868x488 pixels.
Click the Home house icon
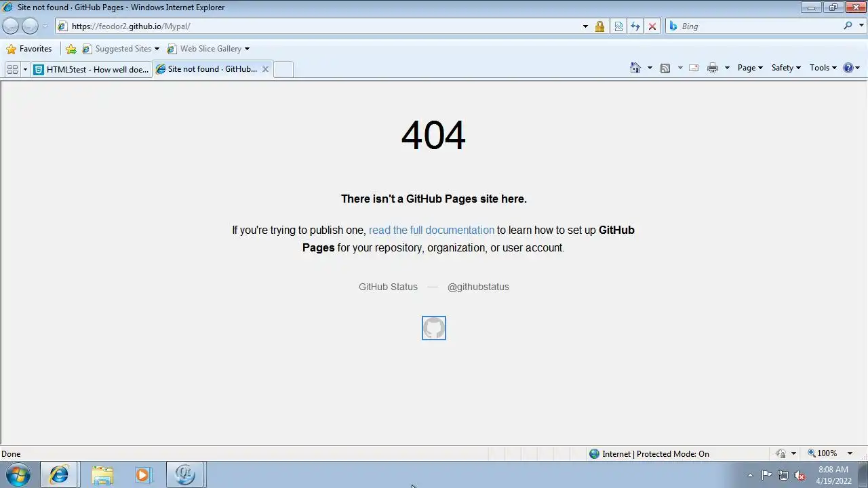click(x=635, y=68)
